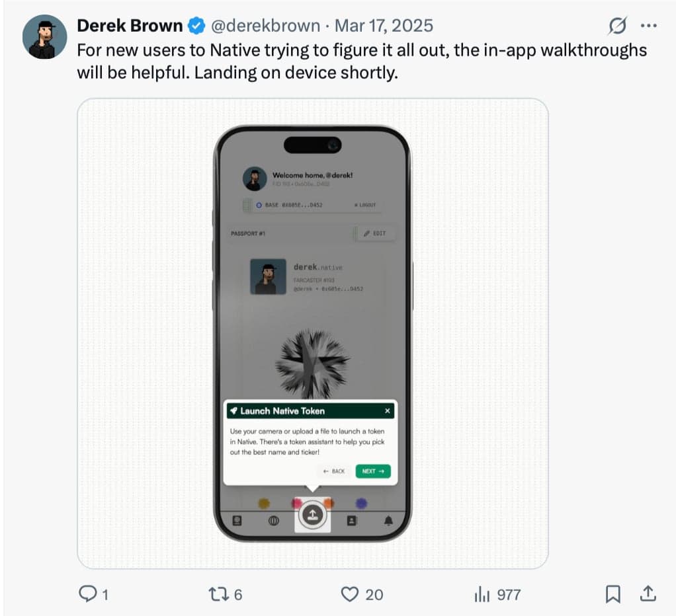Bookmark Derek's tweet
Screen dimensions: 676x616
(x=612, y=594)
